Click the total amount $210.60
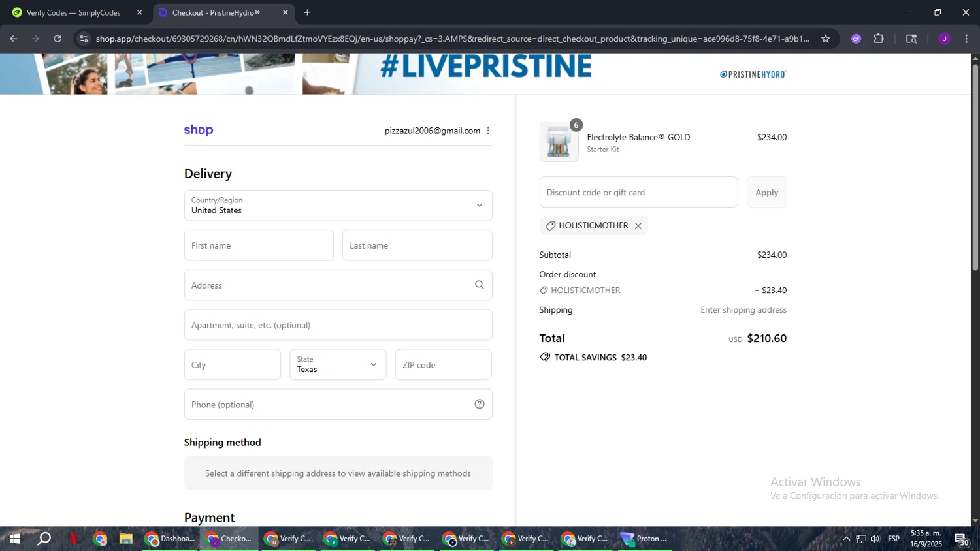 pos(766,338)
